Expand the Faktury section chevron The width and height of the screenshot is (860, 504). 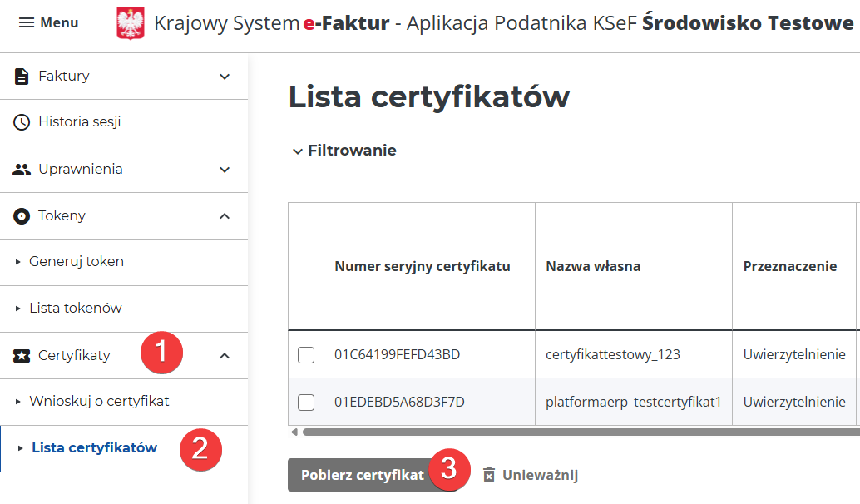224,76
